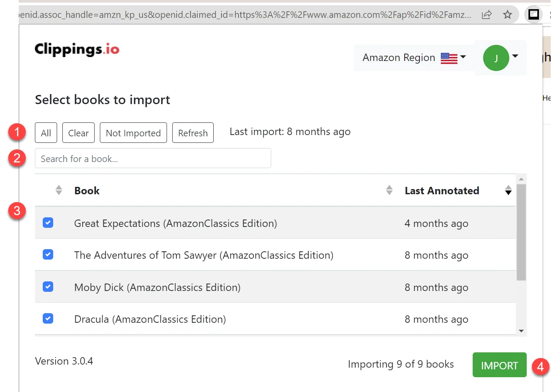The image size is (559, 392).
Task: Uncheck Moby Dick checkbox
Action: tap(48, 287)
